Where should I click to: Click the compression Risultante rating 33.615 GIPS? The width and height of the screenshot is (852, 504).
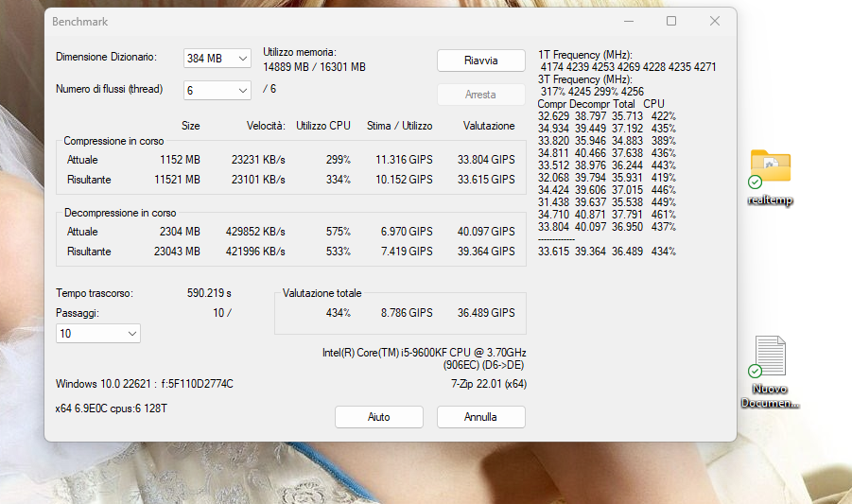[x=486, y=180]
